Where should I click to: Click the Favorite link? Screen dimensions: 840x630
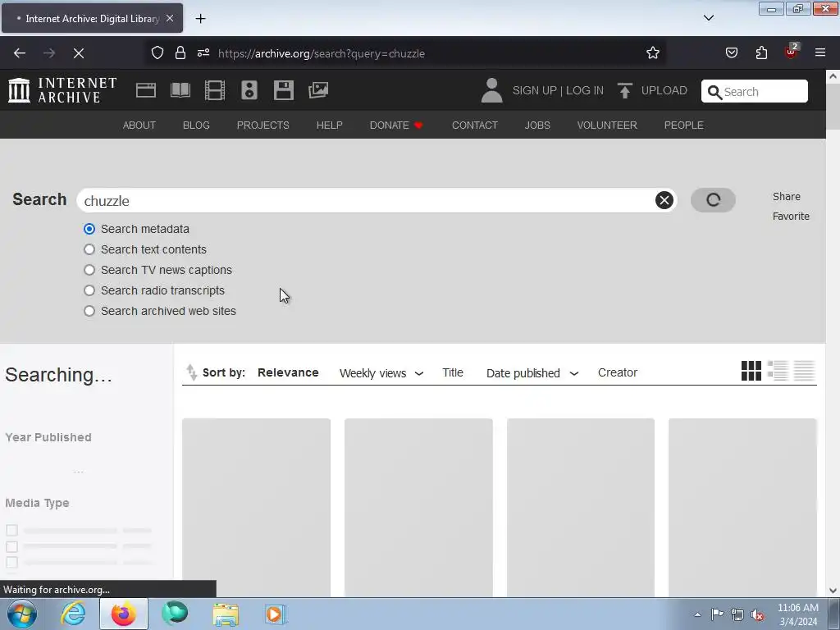click(791, 217)
